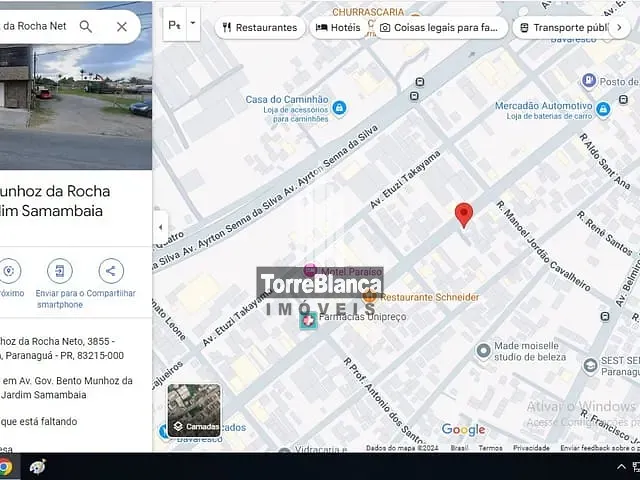The image size is (640, 480).
Task: Click the address text ending 83215-000
Action: [62, 348]
